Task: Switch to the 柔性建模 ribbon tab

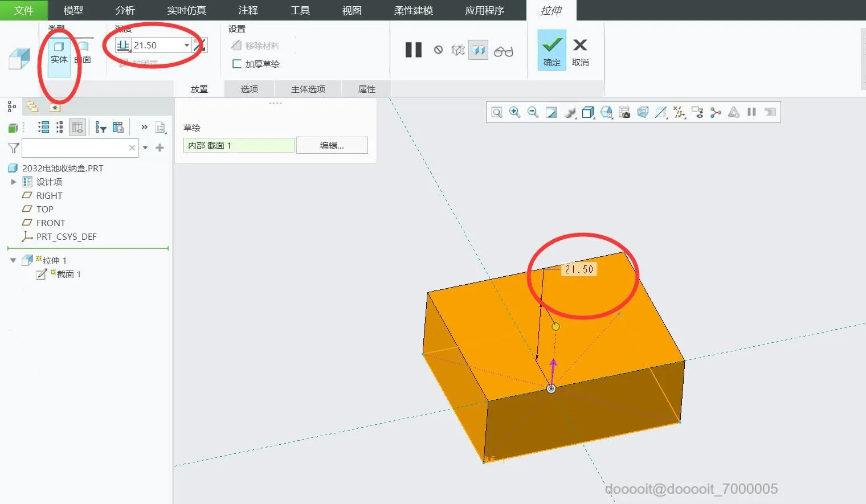Action: [412, 10]
